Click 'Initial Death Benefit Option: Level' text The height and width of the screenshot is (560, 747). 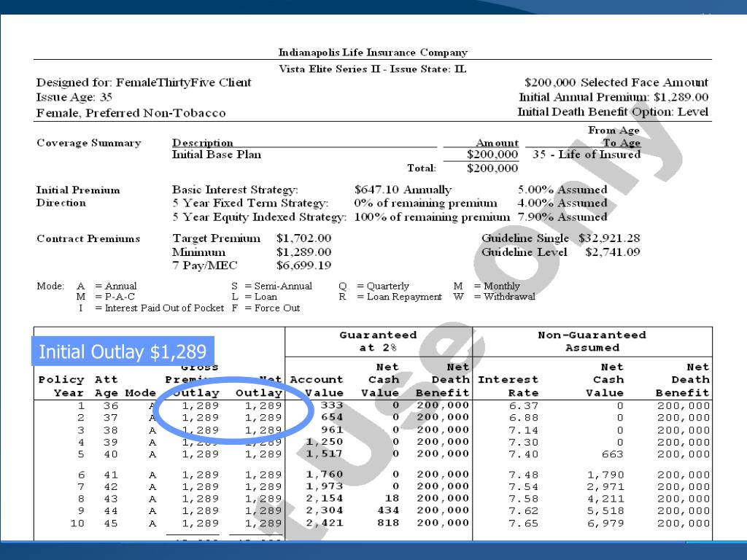(x=613, y=112)
